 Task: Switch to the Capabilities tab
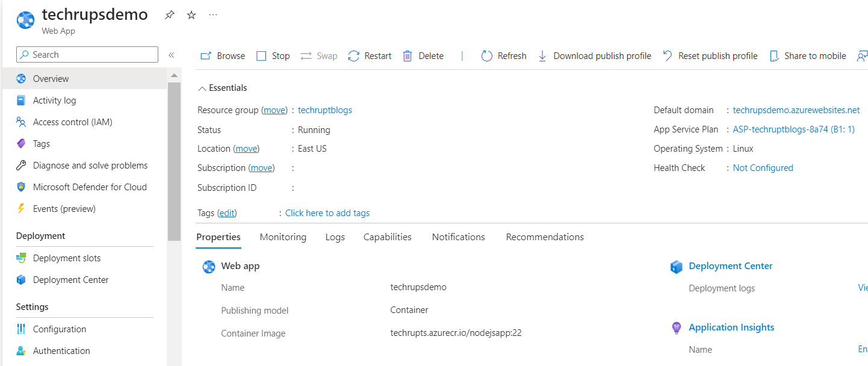tap(388, 237)
